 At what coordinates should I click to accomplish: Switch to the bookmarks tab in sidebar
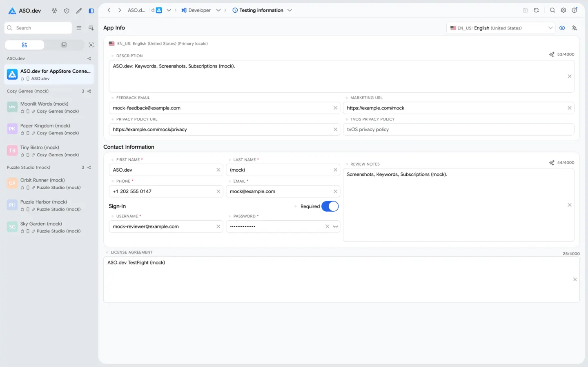click(64, 45)
